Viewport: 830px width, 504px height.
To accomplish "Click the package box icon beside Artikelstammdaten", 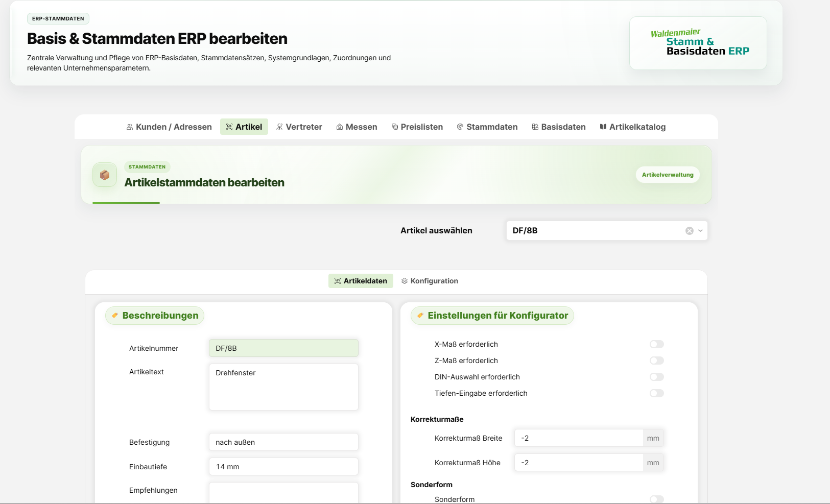I will tap(105, 175).
